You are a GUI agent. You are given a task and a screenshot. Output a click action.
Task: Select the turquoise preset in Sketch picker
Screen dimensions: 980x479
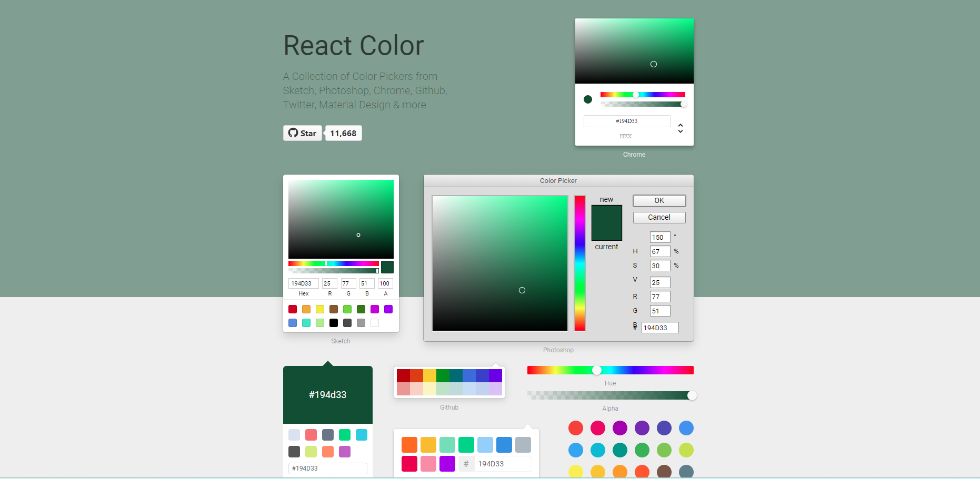306,323
